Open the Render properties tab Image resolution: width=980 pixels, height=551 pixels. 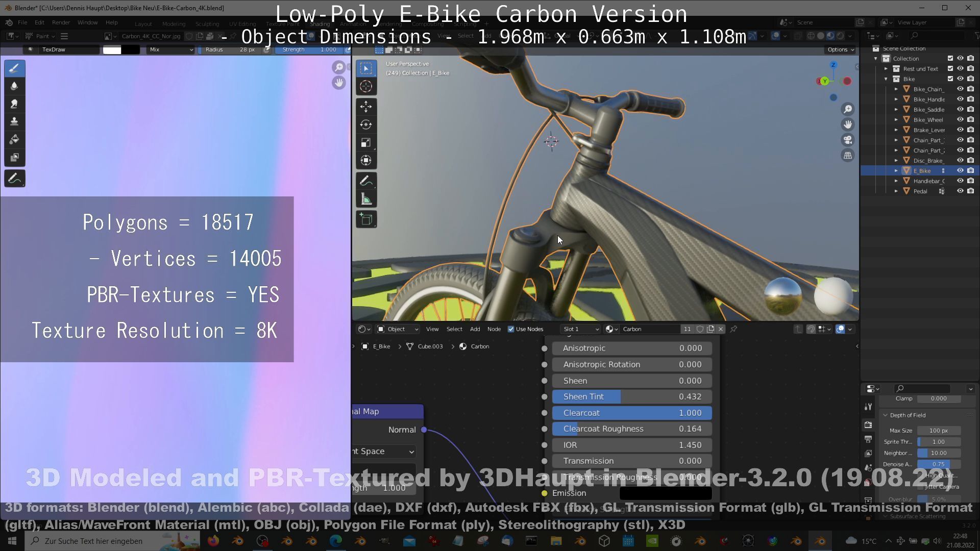point(868,424)
